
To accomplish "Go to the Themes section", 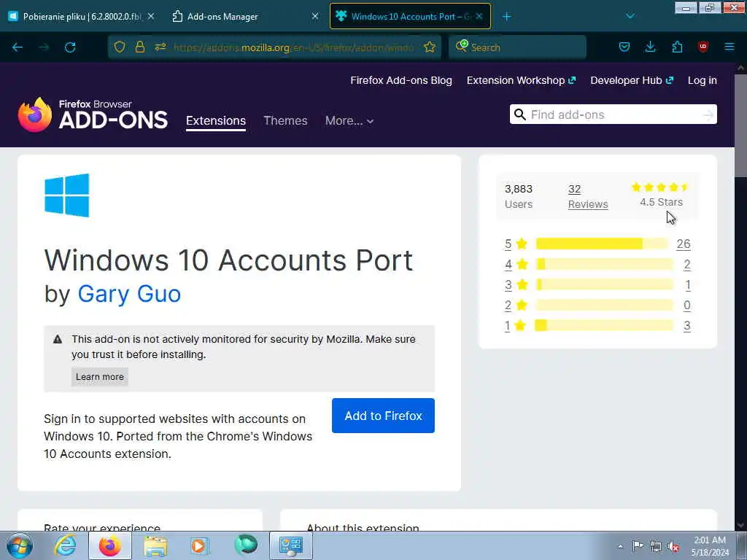I will 285,120.
